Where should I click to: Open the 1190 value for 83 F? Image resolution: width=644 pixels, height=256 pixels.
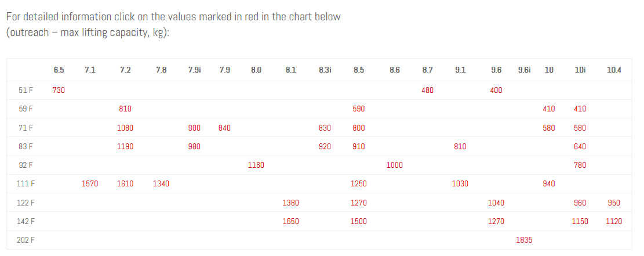coord(125,146)
